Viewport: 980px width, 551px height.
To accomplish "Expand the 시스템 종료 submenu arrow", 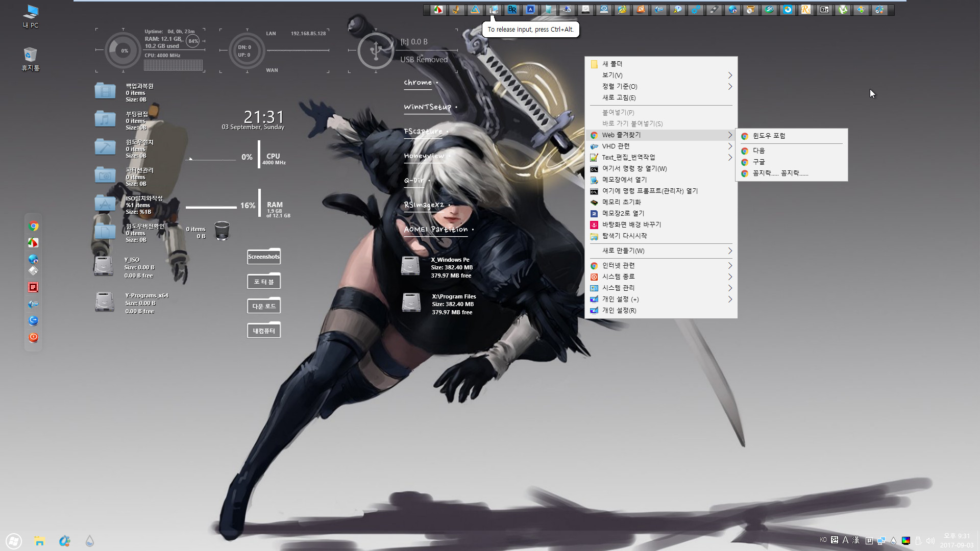I will pos(730,277).
